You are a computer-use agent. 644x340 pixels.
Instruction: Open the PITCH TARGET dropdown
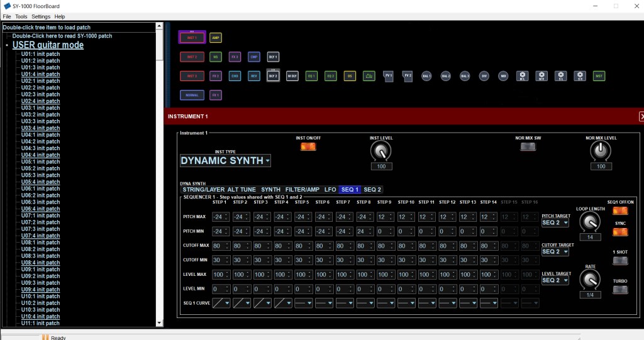coord(555,222)
